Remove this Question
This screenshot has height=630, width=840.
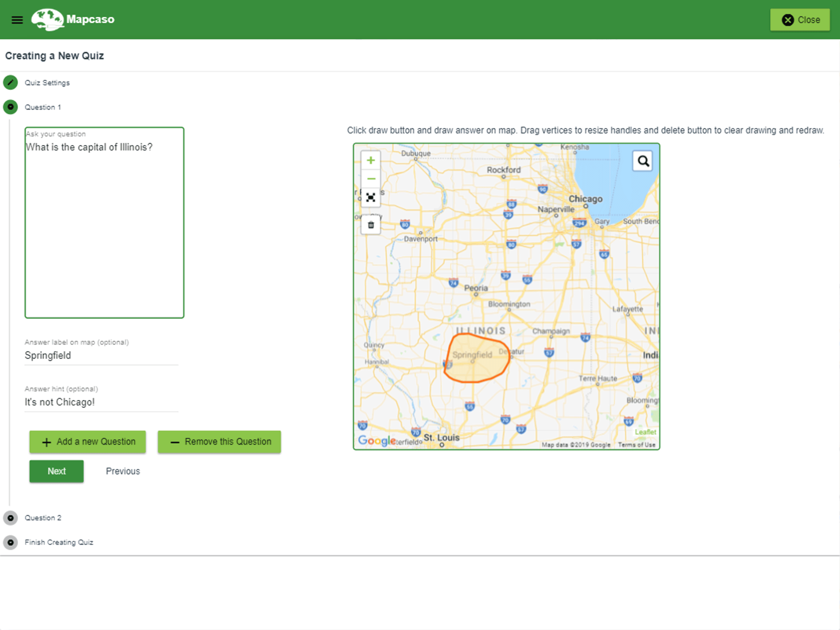(219, 441)
